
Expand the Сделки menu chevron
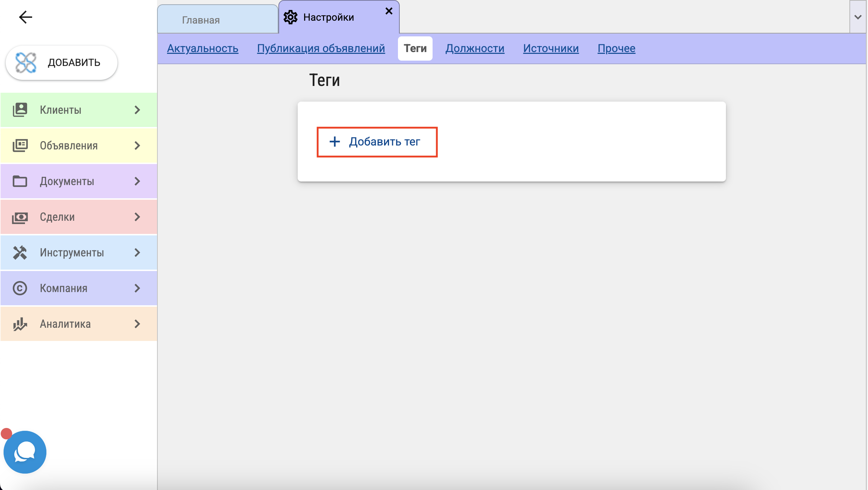tap(137, 217)
